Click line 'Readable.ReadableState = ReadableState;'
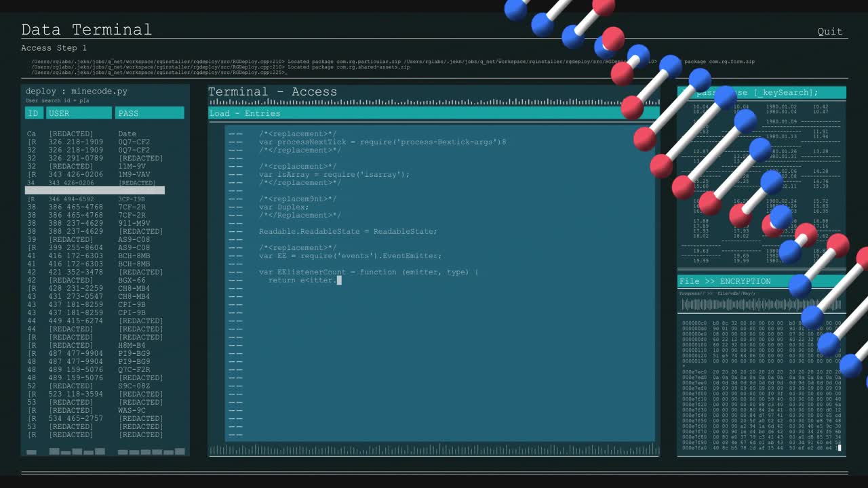This screenshot has width=868, height=488. [x=348, y=231]
